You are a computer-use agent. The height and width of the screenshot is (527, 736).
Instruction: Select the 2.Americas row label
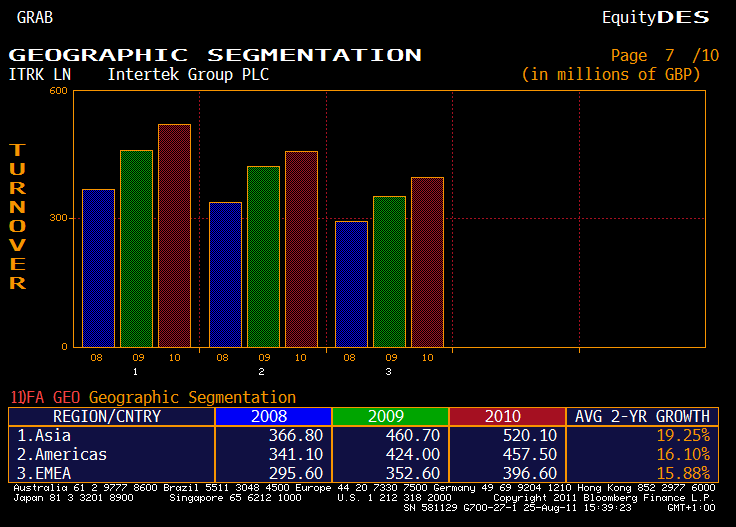pos(60,453)
